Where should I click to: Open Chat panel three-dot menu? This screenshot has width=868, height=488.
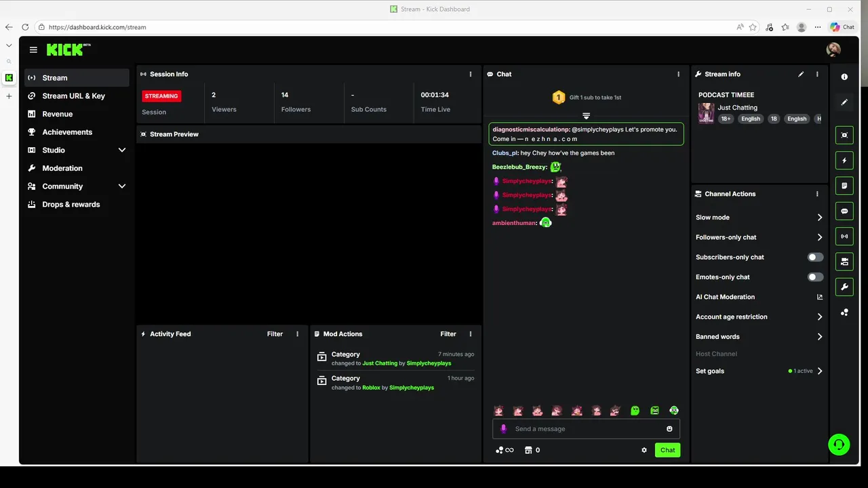[x=678, y=74]
